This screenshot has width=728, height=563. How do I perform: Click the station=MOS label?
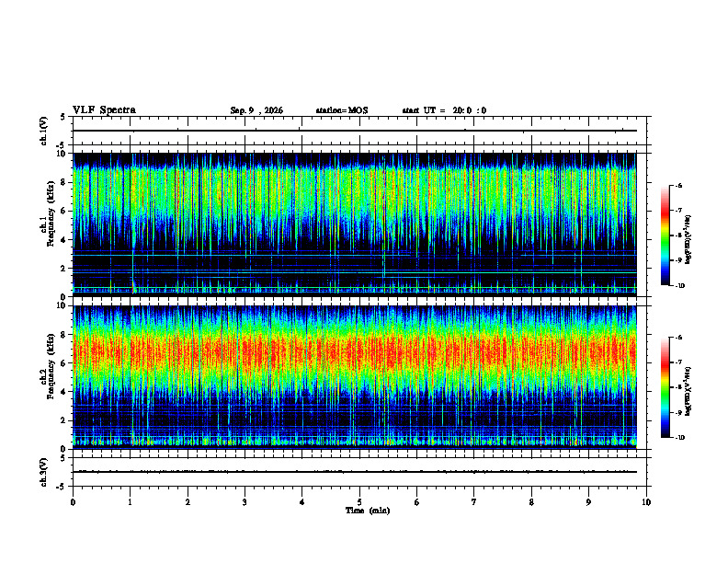click(x=342, y=110)
